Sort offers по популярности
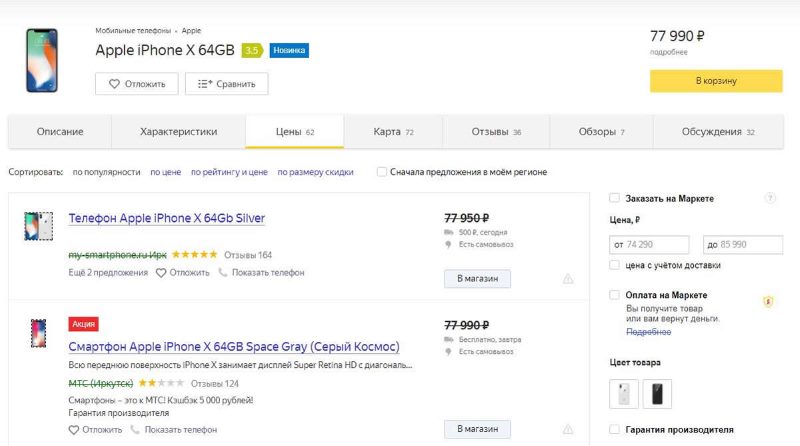The image size is (800, 446). click(106, 172)
